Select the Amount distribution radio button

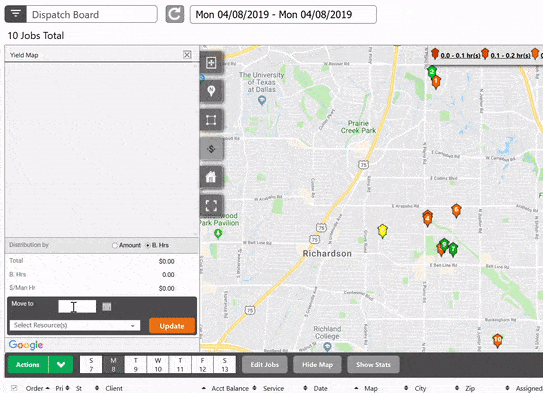(115, 245)
